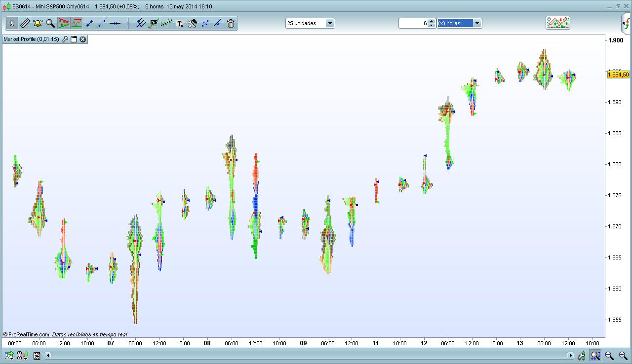Select the arrow cursor tool
This screenshot has height=364, width=632.
12,23
